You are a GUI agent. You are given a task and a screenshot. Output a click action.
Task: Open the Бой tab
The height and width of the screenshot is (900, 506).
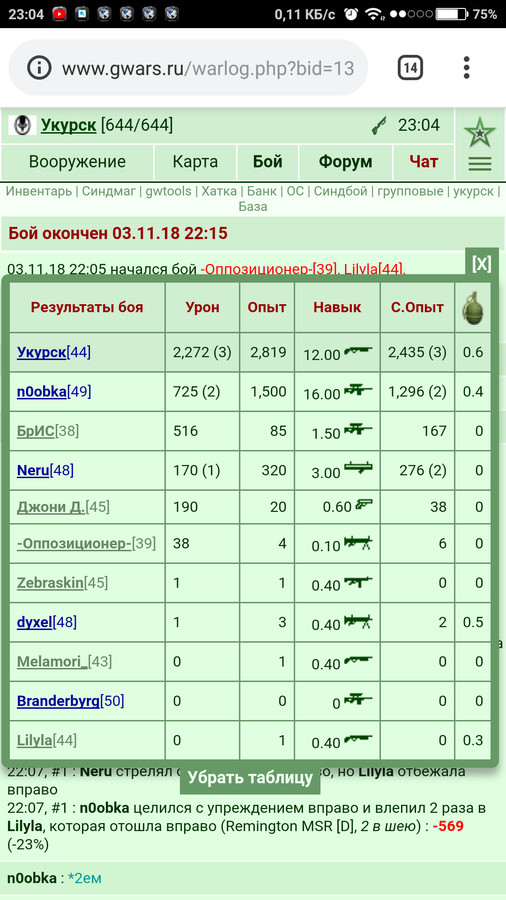268,162
